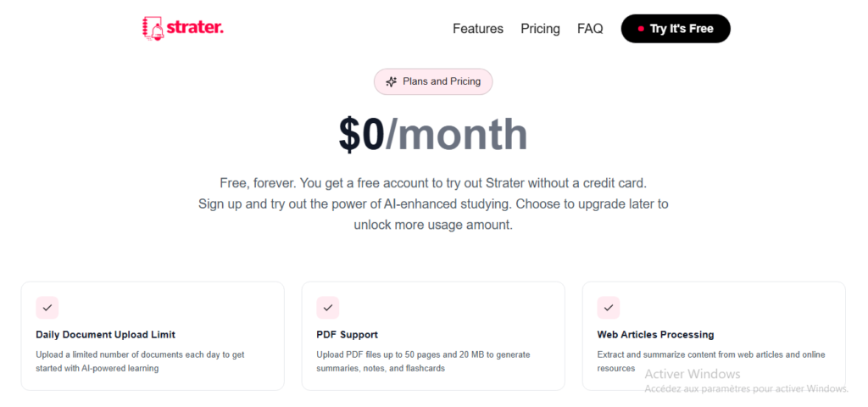Click the checkmark icon above Daily Document Upload
This screenshot has width=868, height=407.
(47, 307)
